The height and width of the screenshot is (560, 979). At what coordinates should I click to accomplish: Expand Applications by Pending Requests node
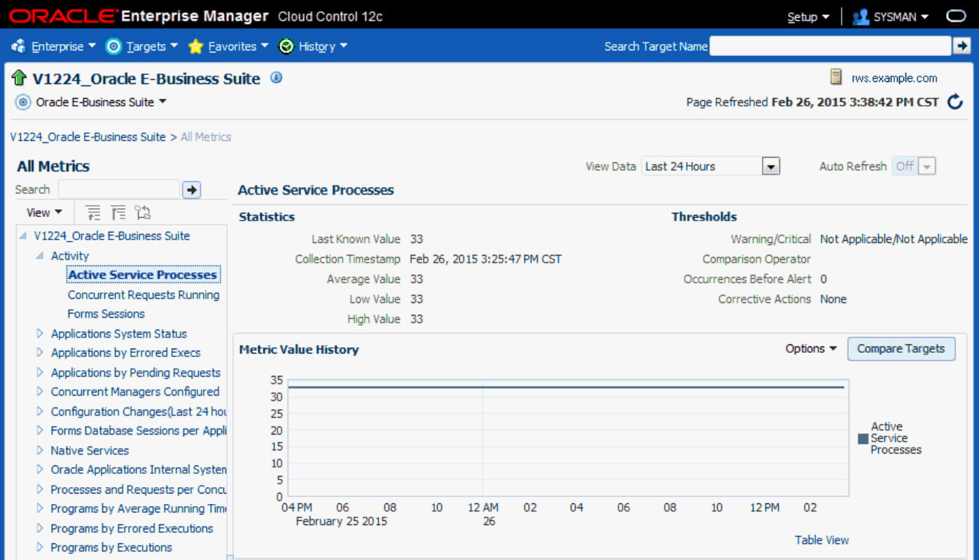click(40, 372)
